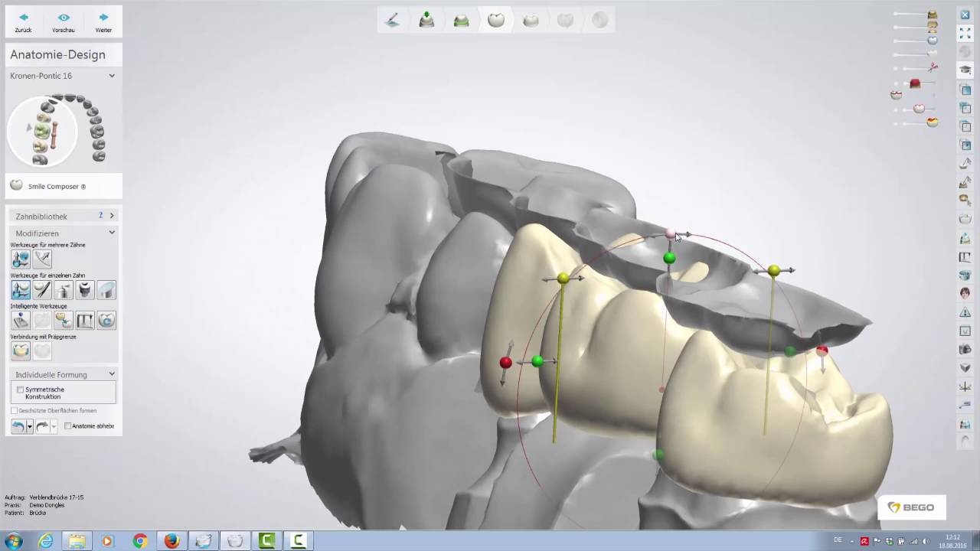Enable the Symmetrische Konstruktion checkbox
The height and width of the screenshot is (551, 980).
pos(21,390)
